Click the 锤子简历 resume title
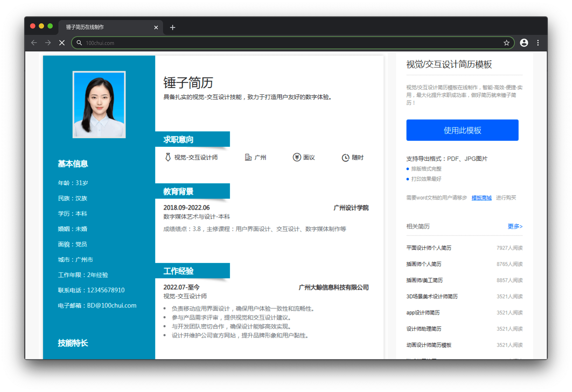572x392 pixels. point(188,82)
